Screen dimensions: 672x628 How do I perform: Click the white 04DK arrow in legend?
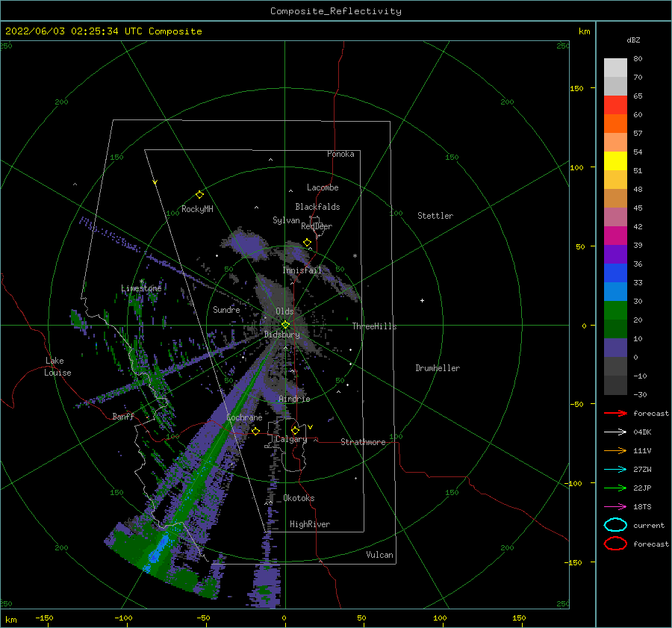point(615,432)
